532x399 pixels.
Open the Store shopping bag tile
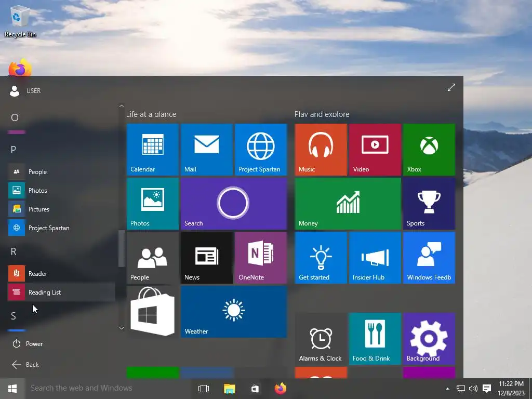(x=152, y=312)
